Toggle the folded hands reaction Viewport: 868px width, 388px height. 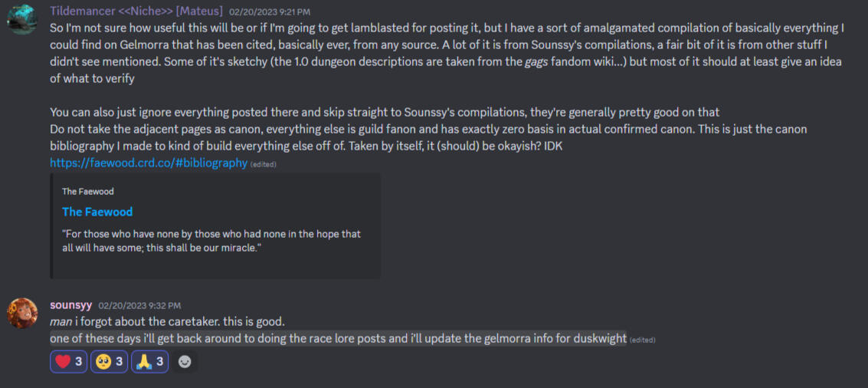(149, 362)
